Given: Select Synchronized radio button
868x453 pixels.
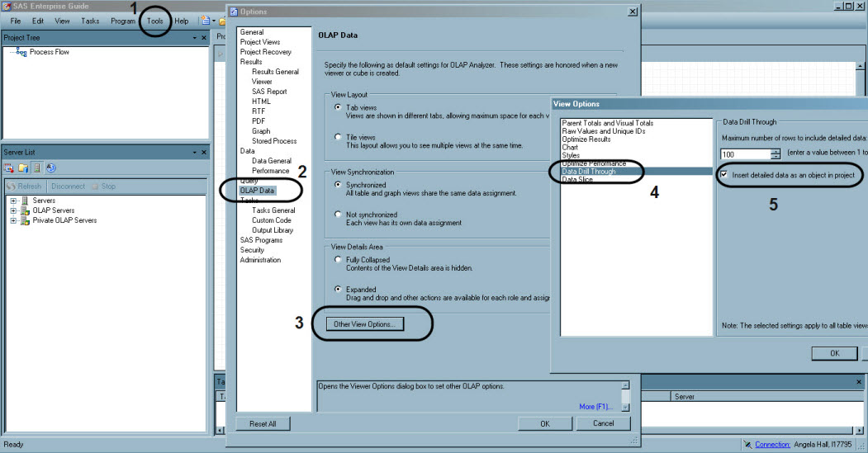Looking at the screenshot, I should 338,185.
